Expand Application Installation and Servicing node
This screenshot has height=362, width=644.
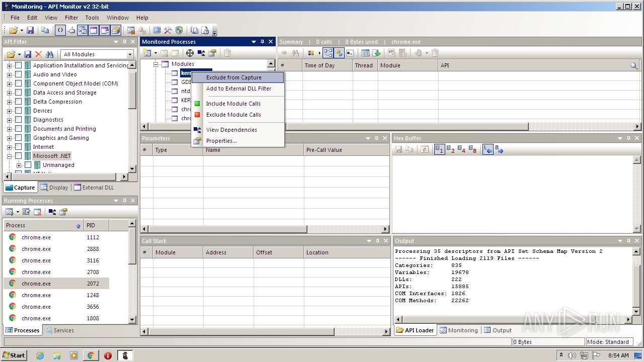click(9, 65)
